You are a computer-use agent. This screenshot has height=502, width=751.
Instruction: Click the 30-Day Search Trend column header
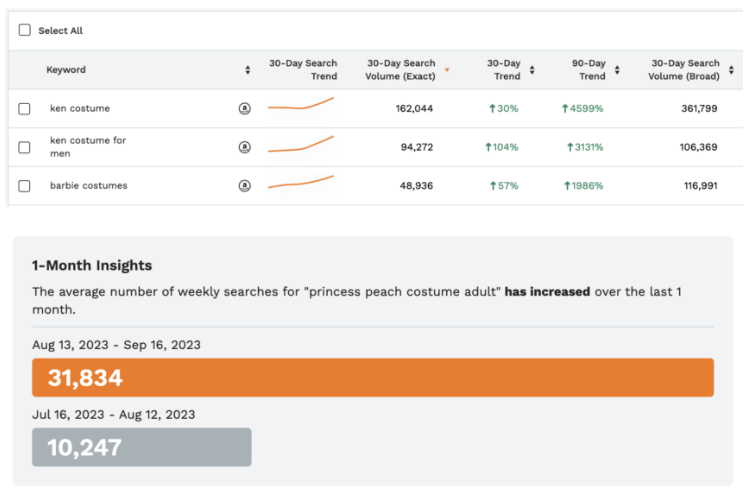[303, 70]
